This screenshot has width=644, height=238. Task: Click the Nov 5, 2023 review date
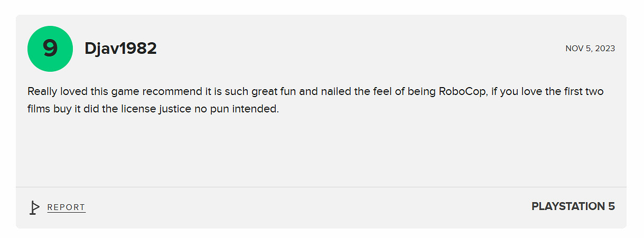pos(590,49)
